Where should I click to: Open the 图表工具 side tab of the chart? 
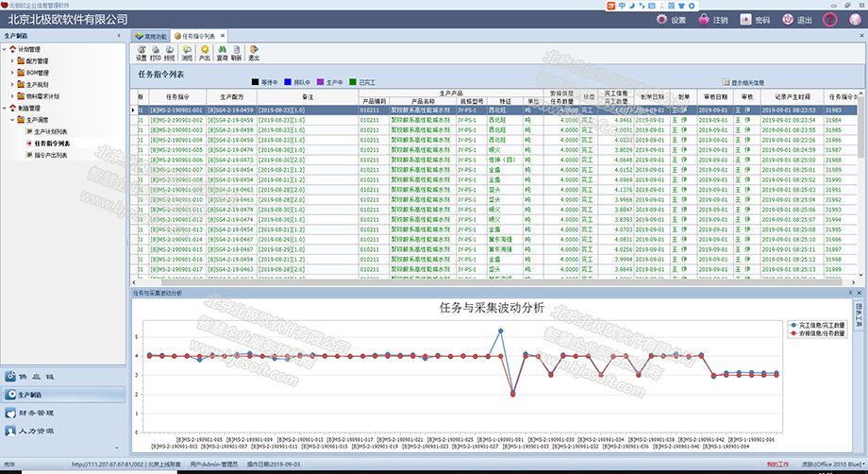tap(860, 314)
